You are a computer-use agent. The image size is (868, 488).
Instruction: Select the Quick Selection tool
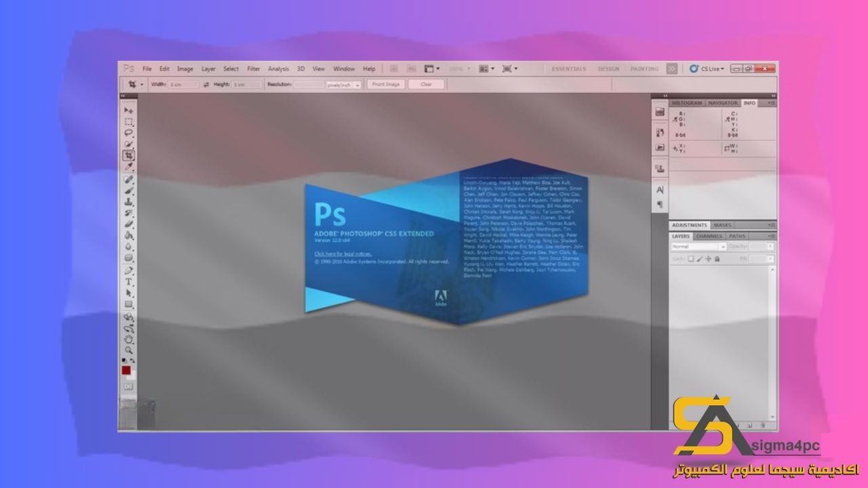[129, 143]
